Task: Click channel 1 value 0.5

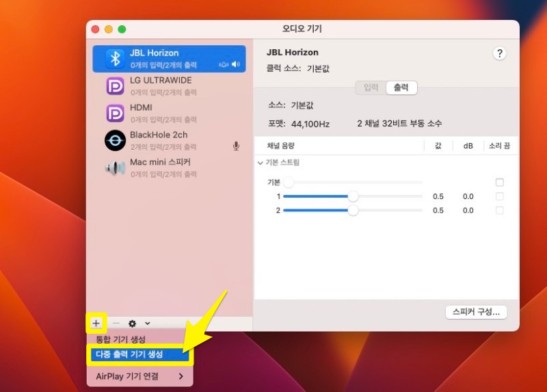Action: click(x=438, y=196)
